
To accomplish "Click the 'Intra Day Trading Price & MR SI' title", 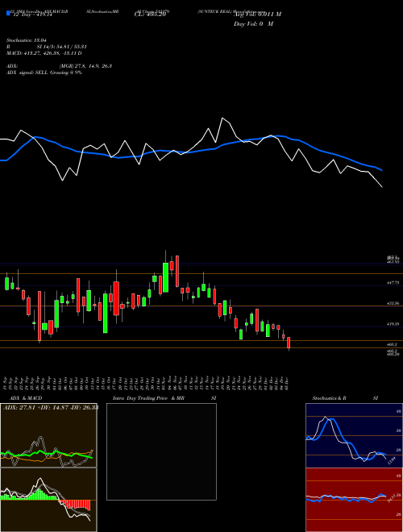I will (164, 398).
